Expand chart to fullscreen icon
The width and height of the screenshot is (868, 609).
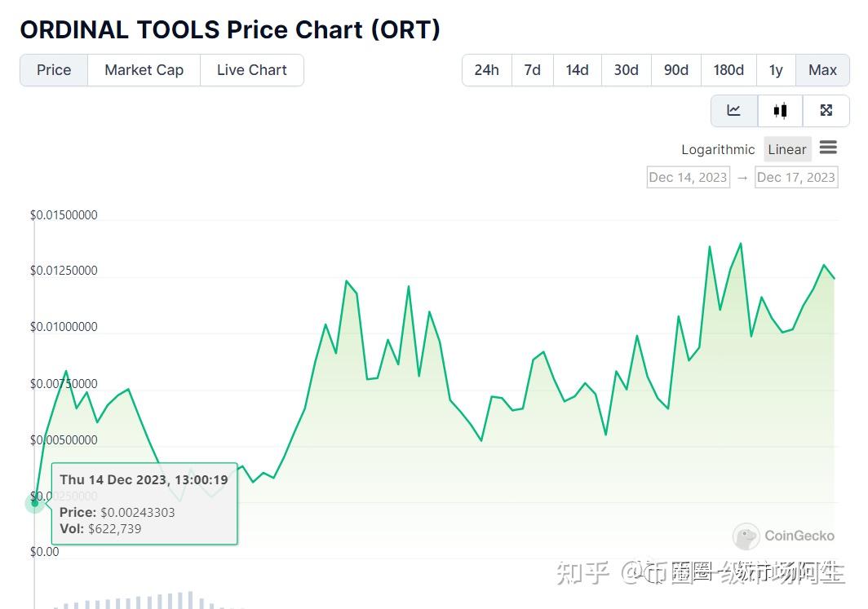point(826,111)
